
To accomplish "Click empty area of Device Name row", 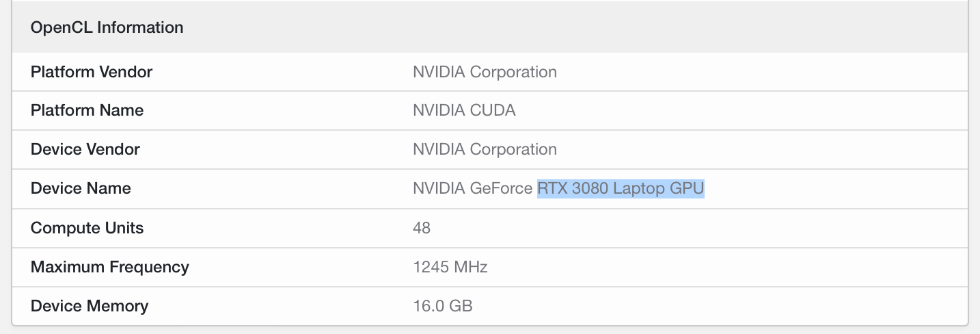I will [x=834, y=188].
